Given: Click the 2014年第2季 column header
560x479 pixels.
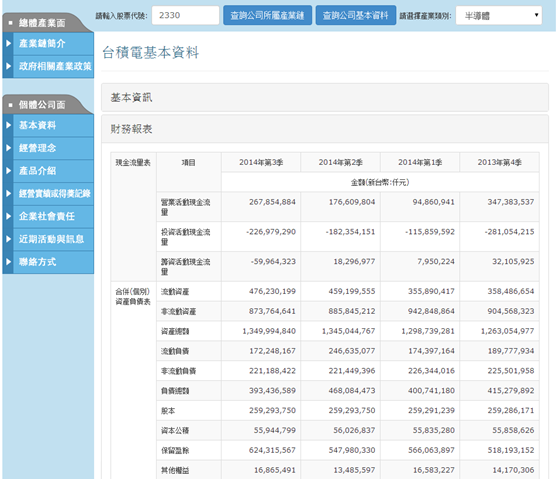Looking at the screenshot, I should [341, 163].
